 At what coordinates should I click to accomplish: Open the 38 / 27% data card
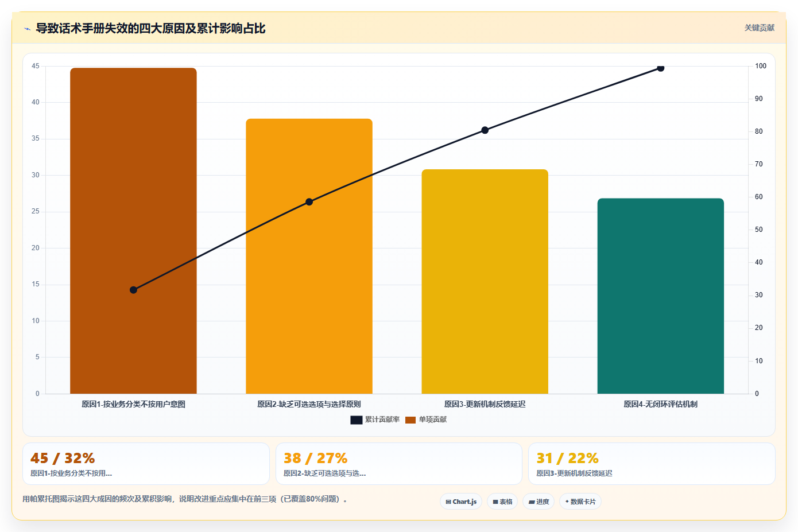pos(399,464)
